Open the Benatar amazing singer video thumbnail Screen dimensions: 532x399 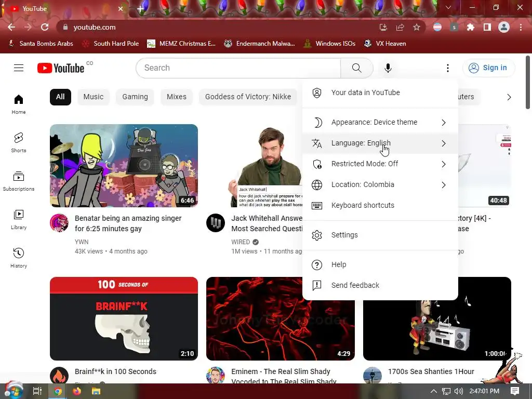tap(124, 166)
